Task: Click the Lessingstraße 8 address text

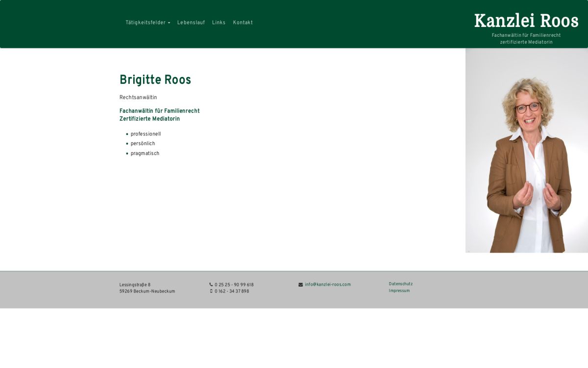Action: 135,285
